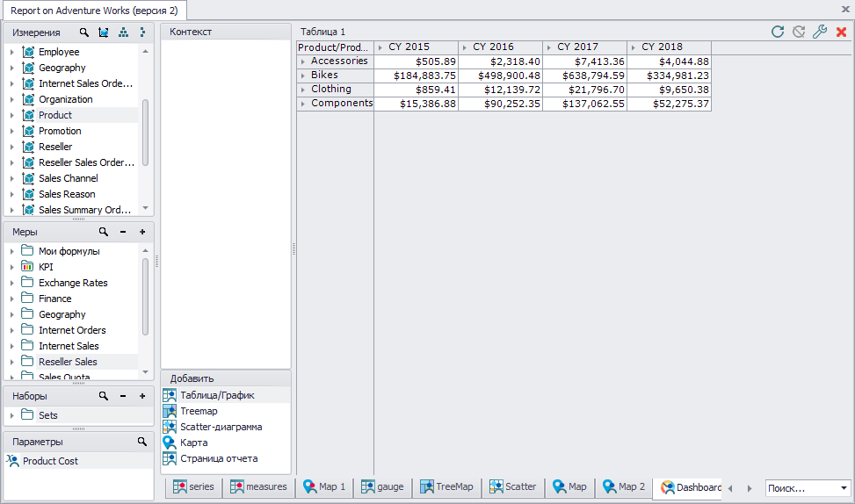Expand the Sets folder
Image resolution: width=855 pixels, height=504 pixels.
coord(12,415)
